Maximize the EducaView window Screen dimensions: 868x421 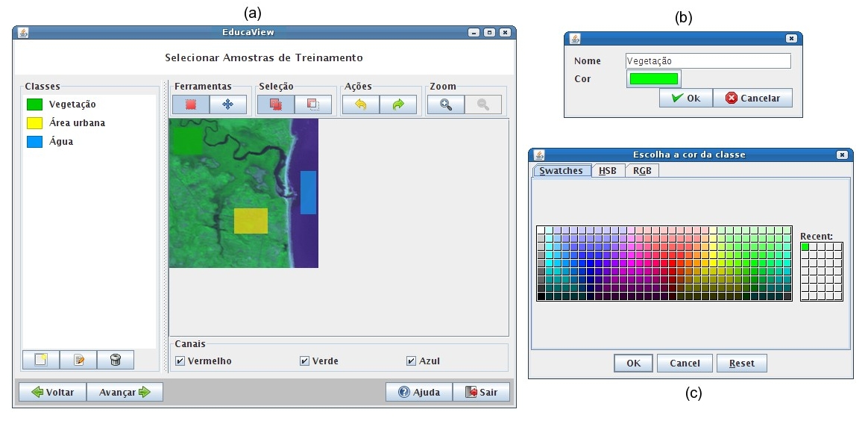point(489,33)
